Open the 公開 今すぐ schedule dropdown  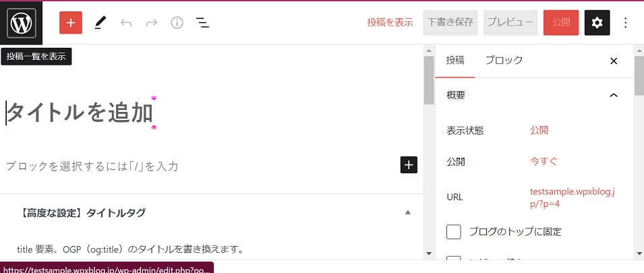click(x=544, y=162)
